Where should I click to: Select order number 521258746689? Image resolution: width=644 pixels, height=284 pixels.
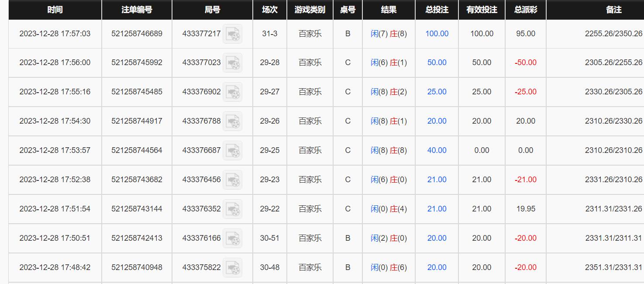[137, 34]
